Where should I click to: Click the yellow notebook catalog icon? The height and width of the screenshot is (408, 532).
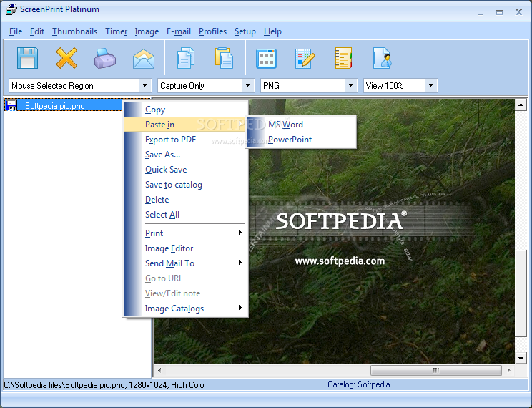click(x=343, y=58)
